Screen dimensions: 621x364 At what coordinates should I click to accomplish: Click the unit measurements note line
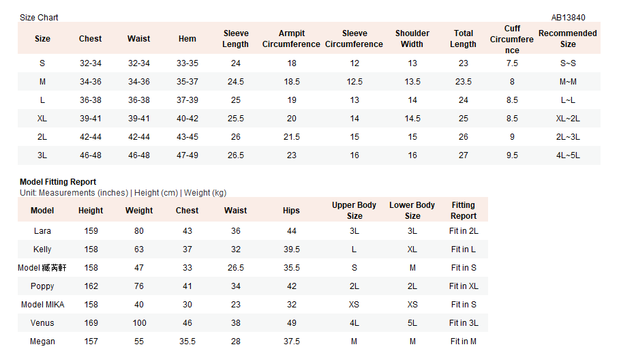(123, 193)
